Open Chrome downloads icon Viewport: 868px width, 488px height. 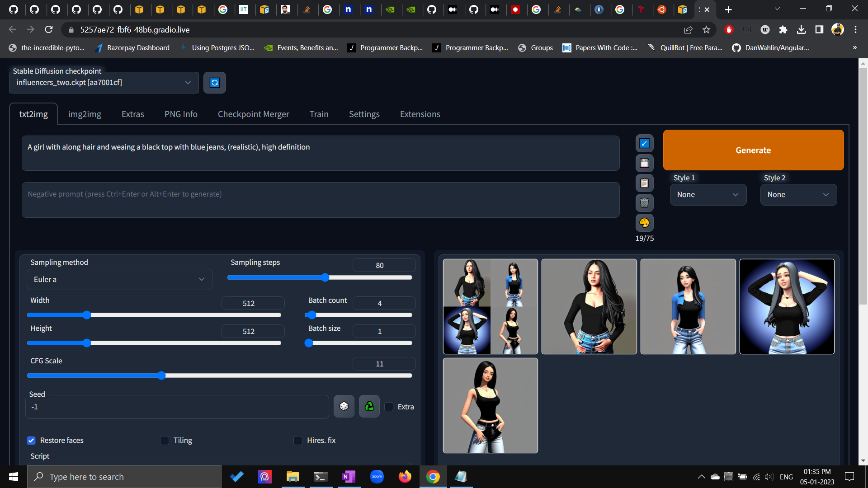(801, 29)
